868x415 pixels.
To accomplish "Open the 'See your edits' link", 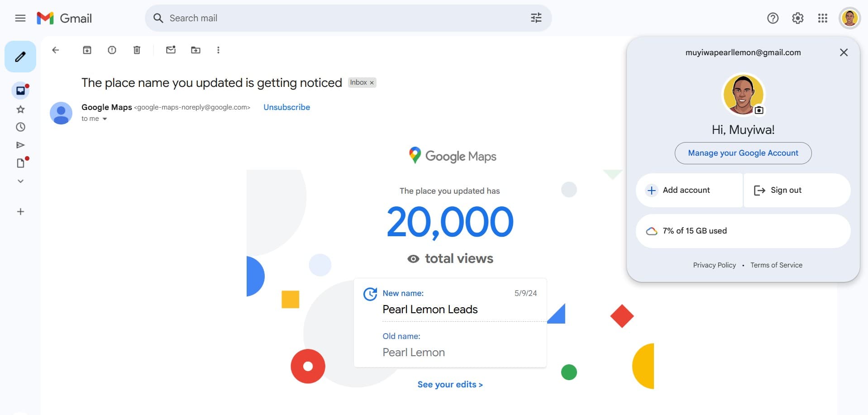I will pyautogui.click(x=450, y=384).
